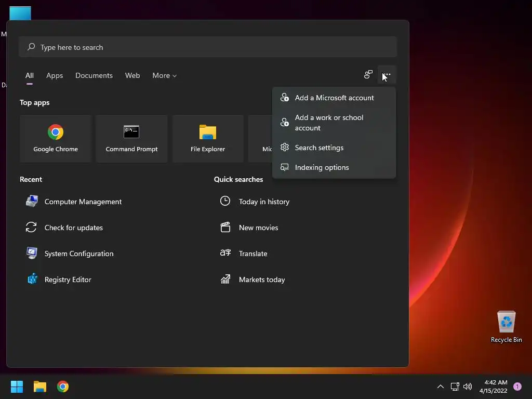Image resolution: width=532 pixels, height=399 pixels.
Task: Click the network status tray icon
Action: click(x=455, y=387)
